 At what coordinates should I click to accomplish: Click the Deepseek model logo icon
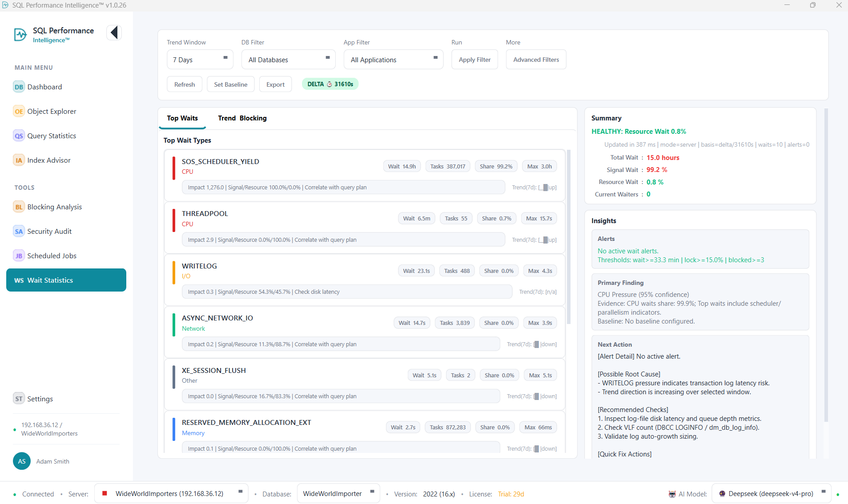[x=722, y=494]
